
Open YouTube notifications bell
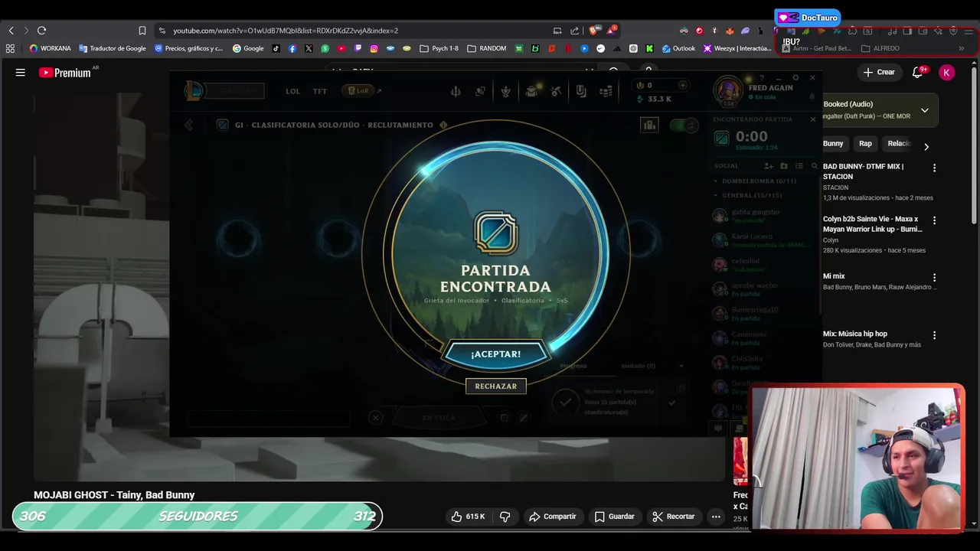(918, 72)
